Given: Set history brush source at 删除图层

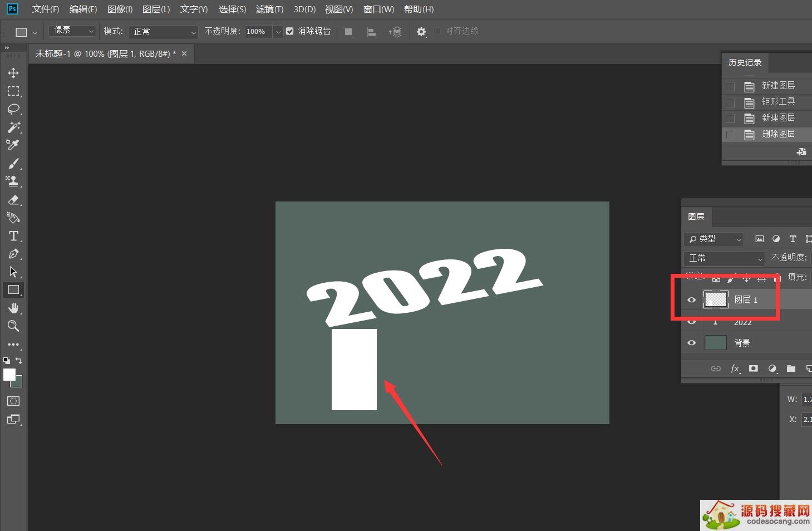Looking at the screenshot, I should coord(730,135).
